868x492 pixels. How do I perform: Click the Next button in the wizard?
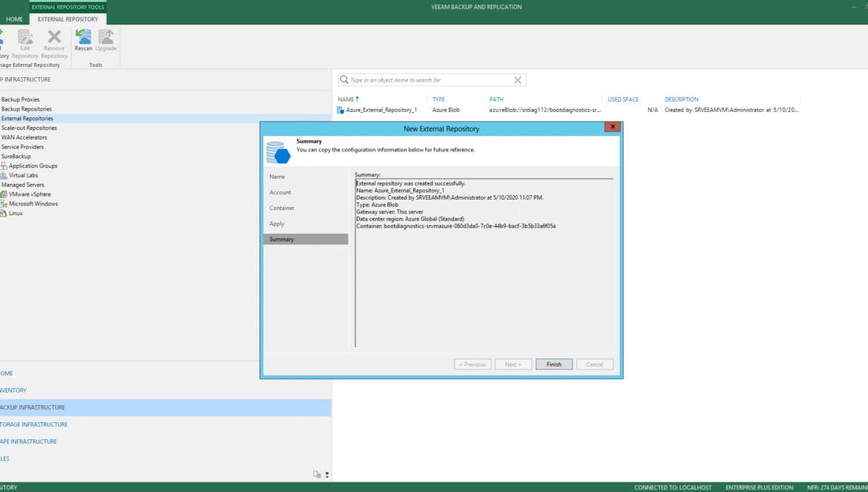(x=513, y=364)
